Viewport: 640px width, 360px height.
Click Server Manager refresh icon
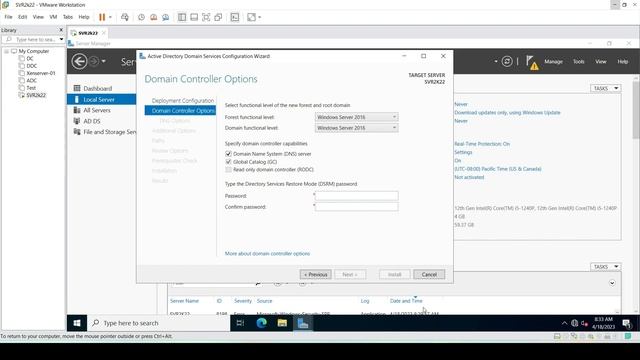pyautogui.click(x=507, y=62)
